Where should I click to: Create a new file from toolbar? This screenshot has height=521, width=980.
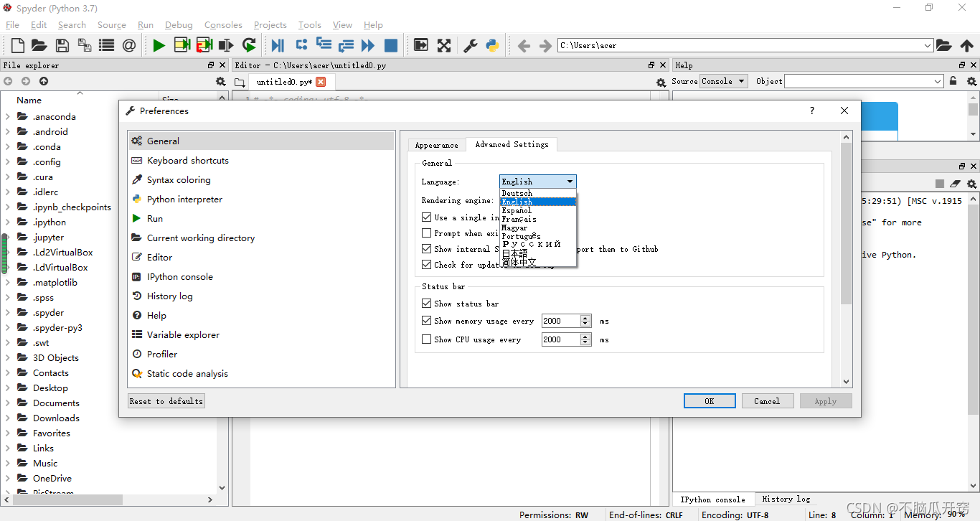(x=17, y=45)
